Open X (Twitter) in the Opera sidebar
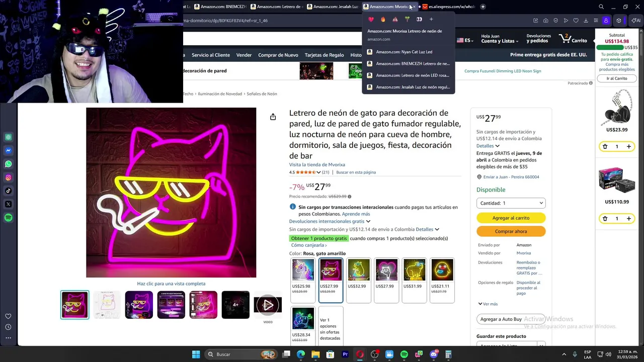Screen dimensions: 644x362 click(9, 204)
